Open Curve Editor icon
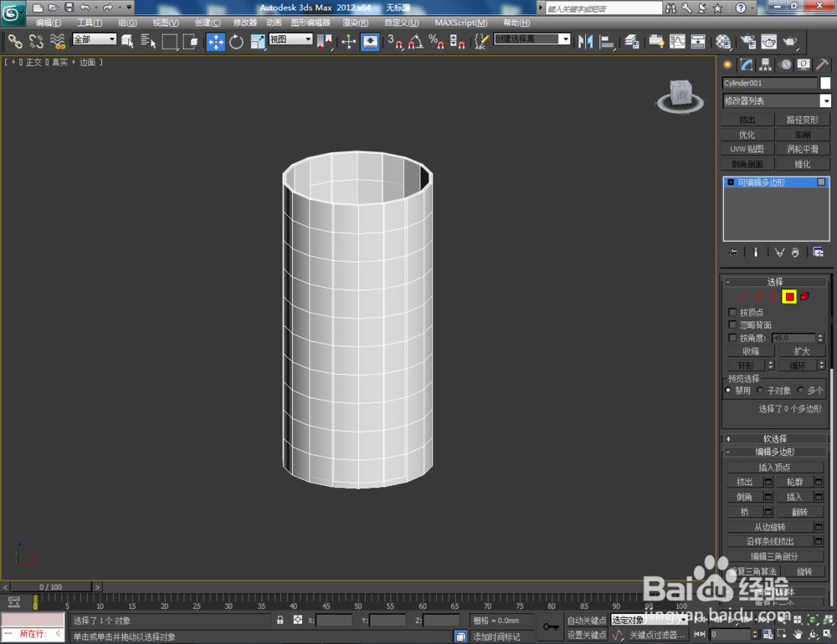Image resolution: width=837 pixels, height=644 pixels. 677,41
